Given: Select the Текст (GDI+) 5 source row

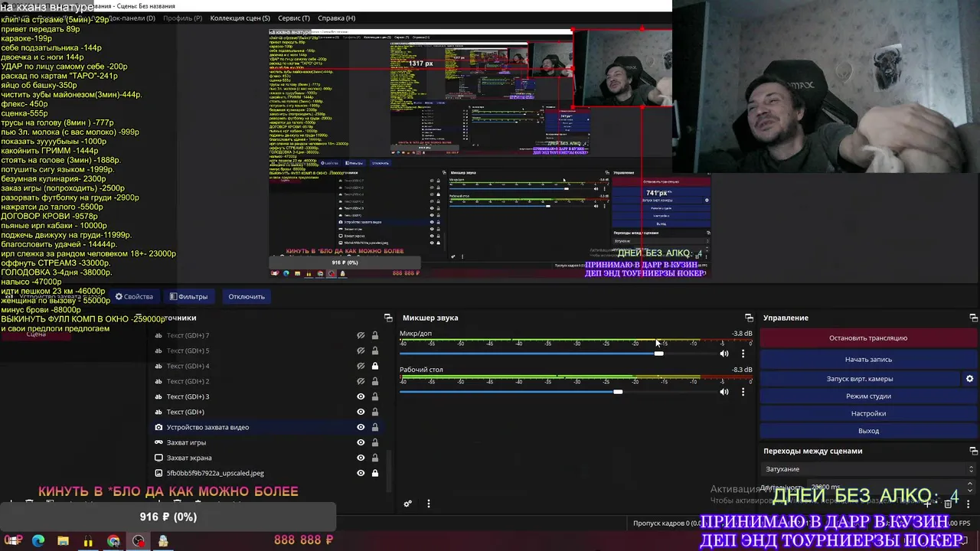Looking at the screenshot, I should (x=265, y=350).
